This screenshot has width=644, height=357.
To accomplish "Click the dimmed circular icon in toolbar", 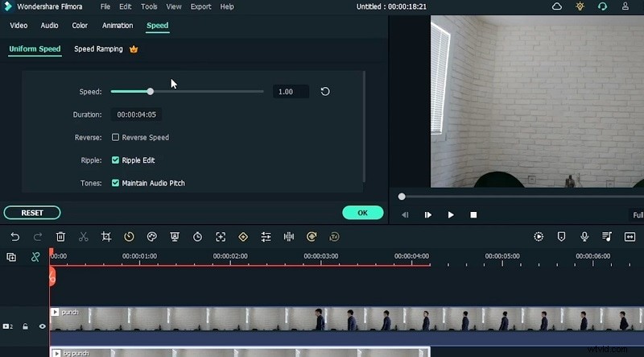I will click(334, 236).
